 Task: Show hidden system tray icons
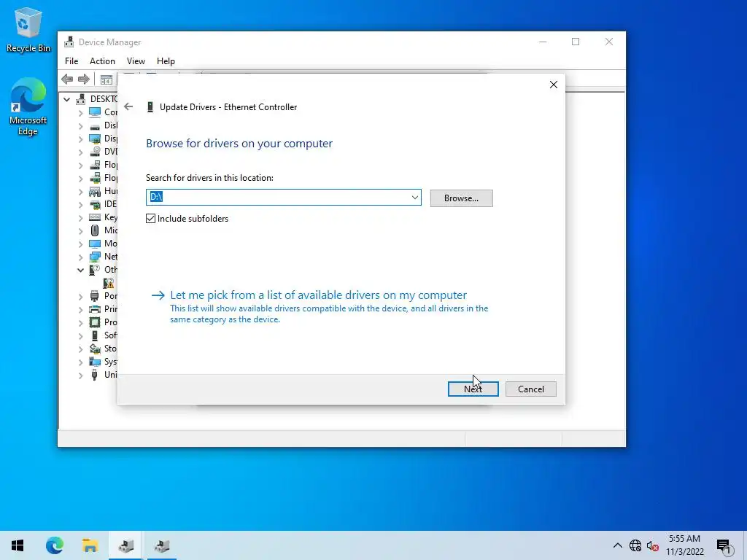coord(617,545)
